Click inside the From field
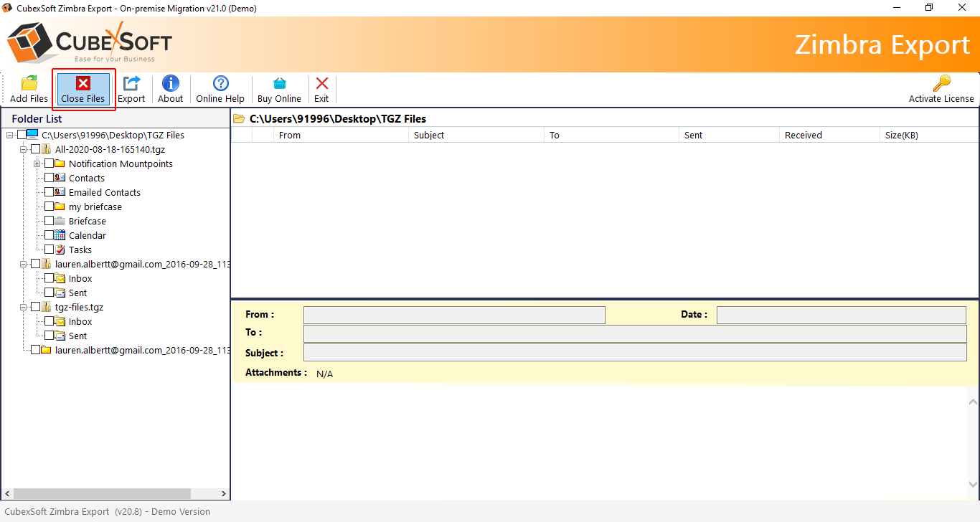The image size is (980, 522). [454, 315]
